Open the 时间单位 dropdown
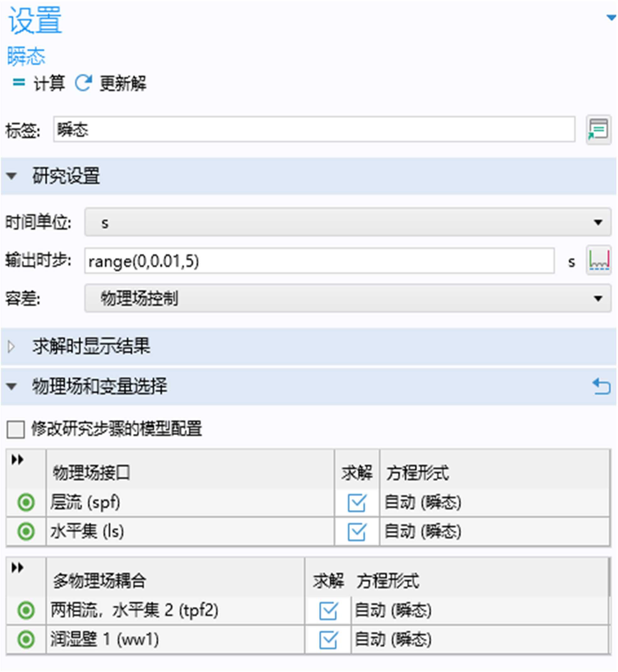 pyautogui.click(x=348, y=222)
